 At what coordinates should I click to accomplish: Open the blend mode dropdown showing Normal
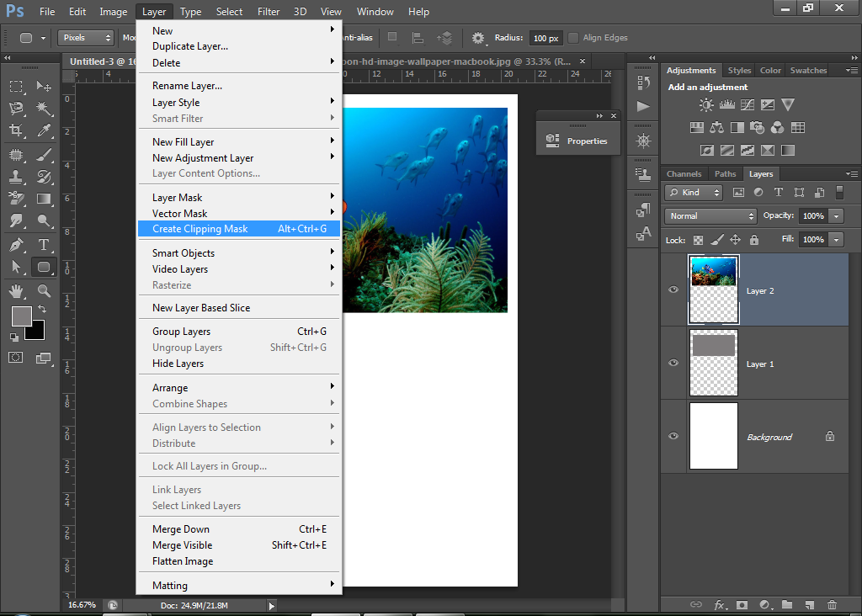pyautogui.click(x=710, y=215)
